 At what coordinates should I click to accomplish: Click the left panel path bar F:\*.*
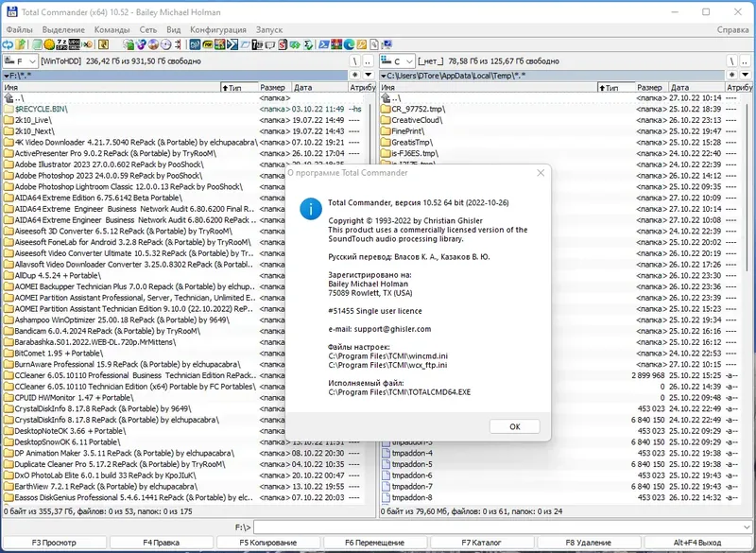click(x=175, y=76)
